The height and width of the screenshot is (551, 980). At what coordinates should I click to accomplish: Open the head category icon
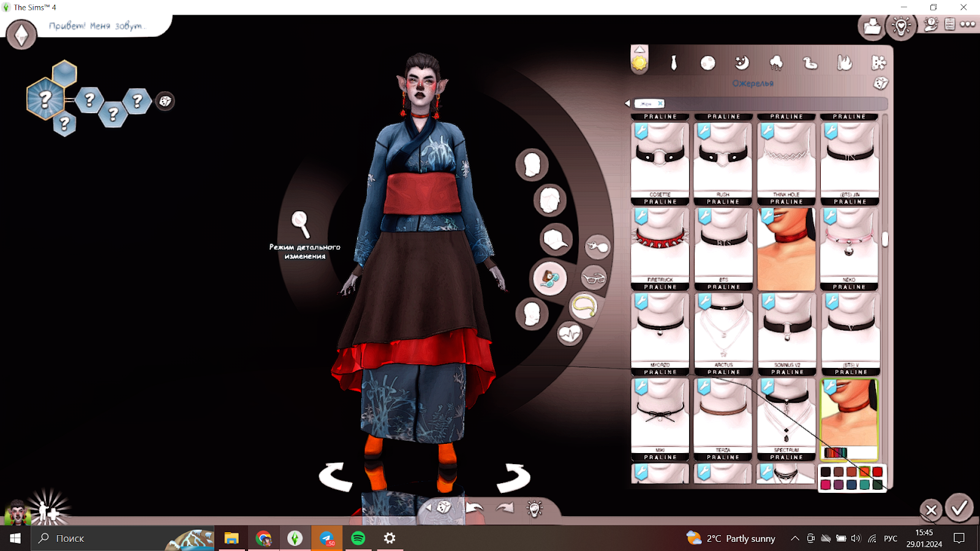(532, 165)
